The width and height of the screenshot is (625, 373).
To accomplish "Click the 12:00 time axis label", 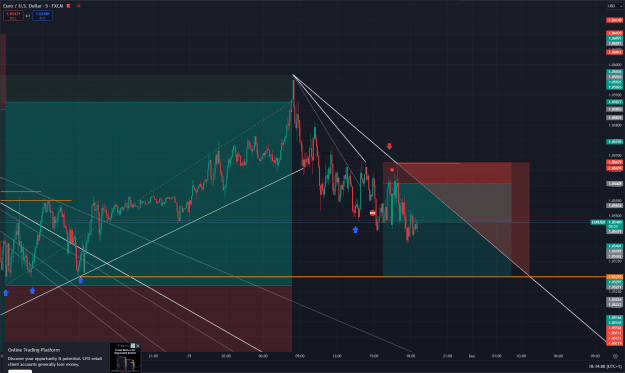I will (337, 356).
